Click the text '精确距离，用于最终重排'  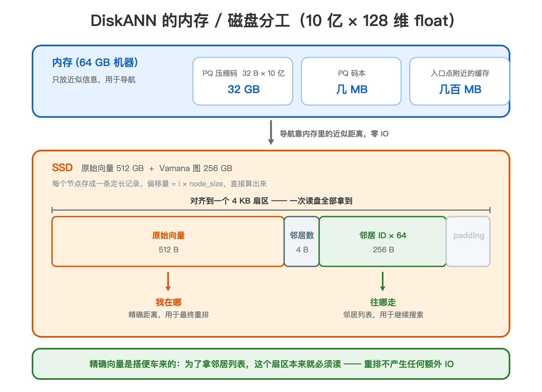click(x=168, y=315)
